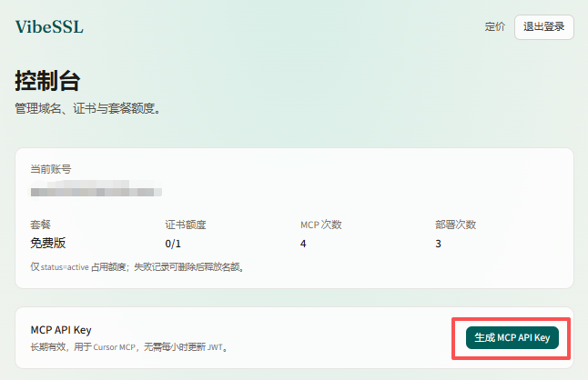Go to the 定价 pricing page
Viewport: 588px width, 380px height.
(x=494, y=26)
